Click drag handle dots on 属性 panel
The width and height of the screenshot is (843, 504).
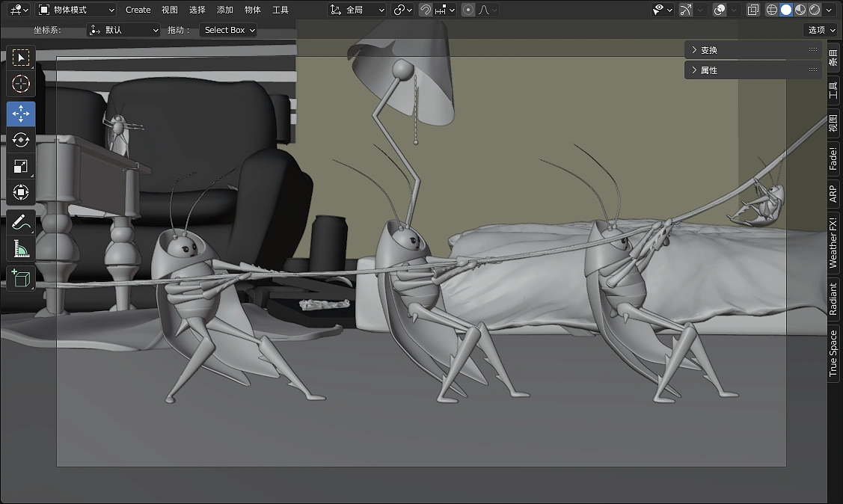813,70
